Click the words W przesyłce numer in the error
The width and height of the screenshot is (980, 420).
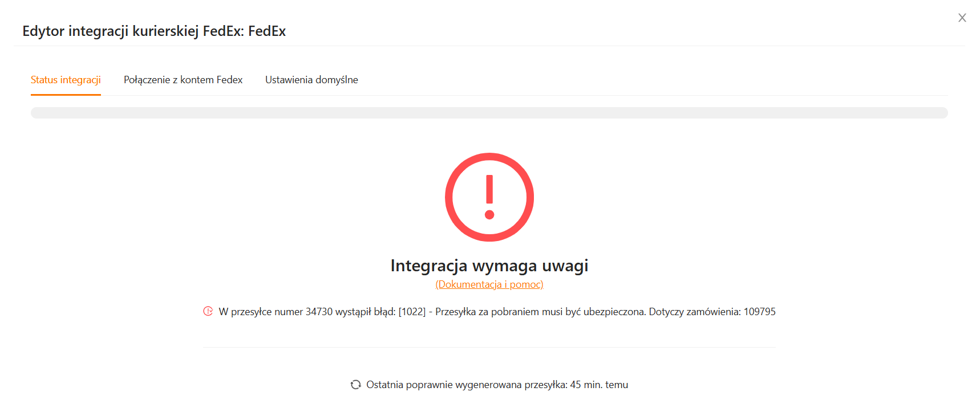tap(260, 312)
